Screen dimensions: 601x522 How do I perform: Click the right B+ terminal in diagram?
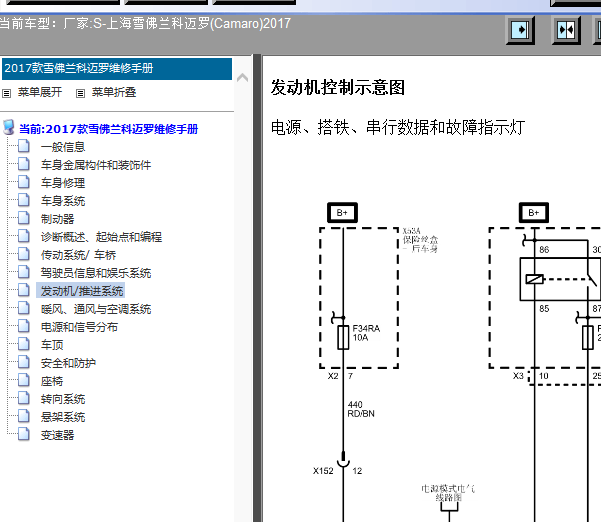(x=534, y=213)
